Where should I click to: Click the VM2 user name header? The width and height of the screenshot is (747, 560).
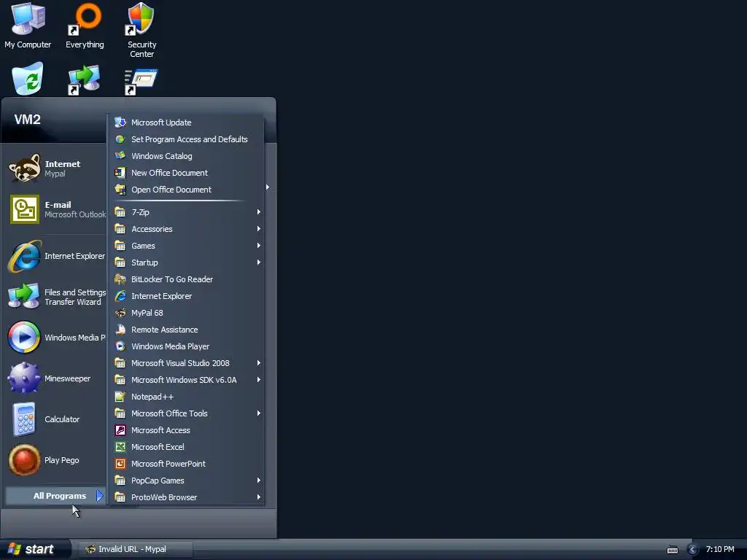tap(27, 120)
